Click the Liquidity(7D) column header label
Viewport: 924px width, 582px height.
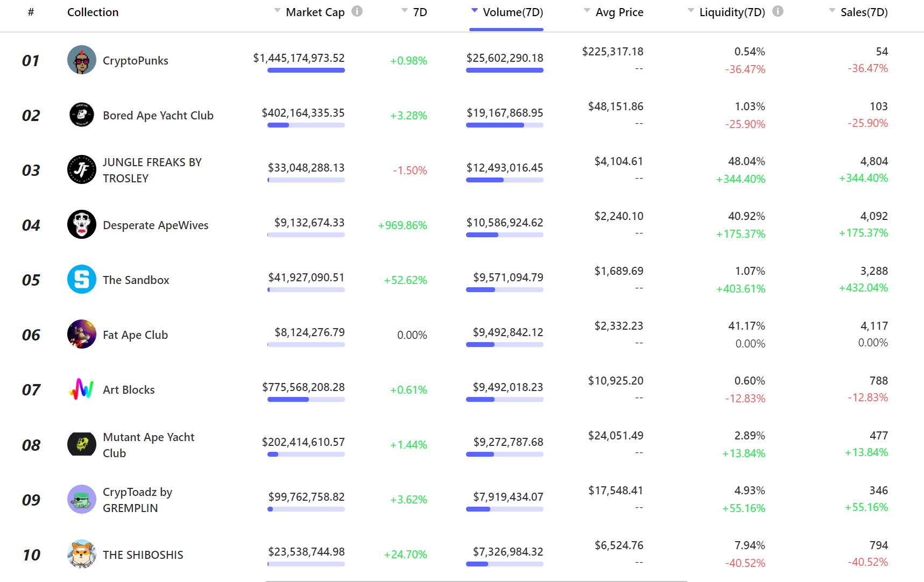click(732, 12)
